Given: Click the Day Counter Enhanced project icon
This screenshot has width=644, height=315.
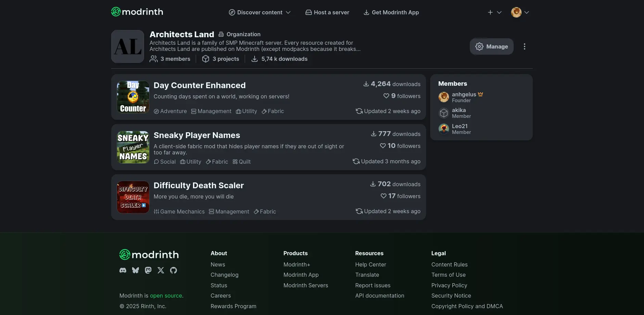Looking at the screenshot, I should pyautogui.click(x=133, y=97).
